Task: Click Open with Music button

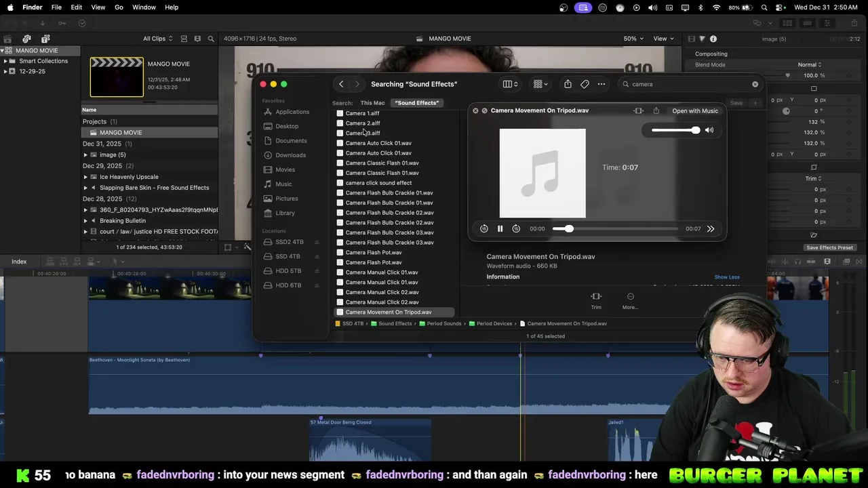Action: [x=695, y=111]
